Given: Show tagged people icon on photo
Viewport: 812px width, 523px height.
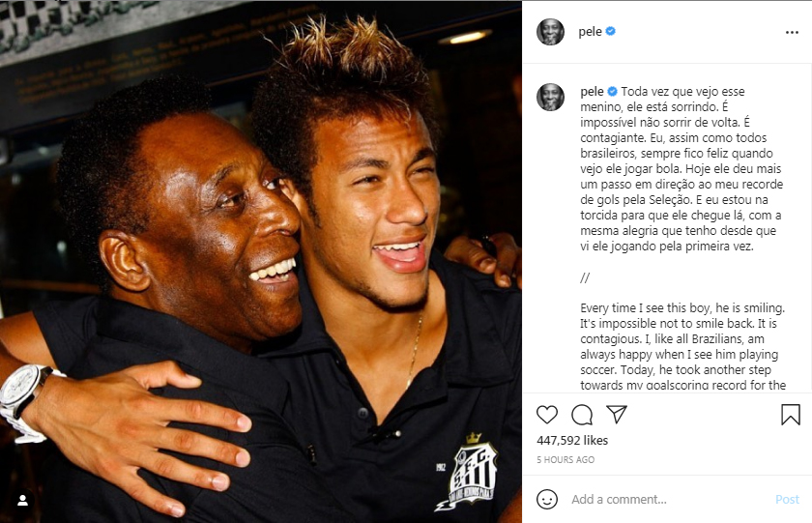Looking at the screenshot, I should [23, 500].
